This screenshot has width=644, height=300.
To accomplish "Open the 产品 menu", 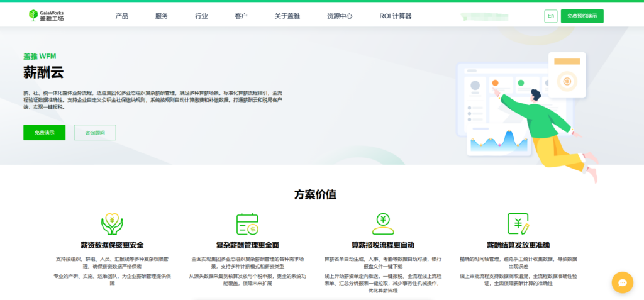I will (121, 16).
